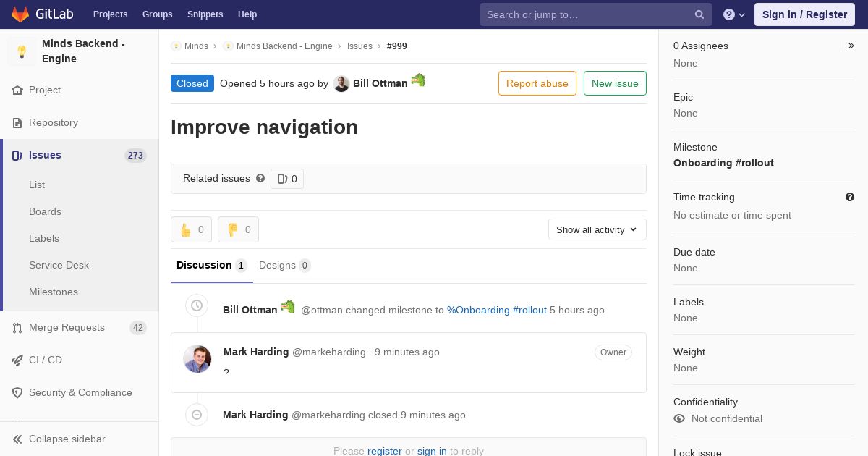Viewport: 868px width, 456px height.
Task: Give a thumbs down reaction
Action: click(238, 229)
